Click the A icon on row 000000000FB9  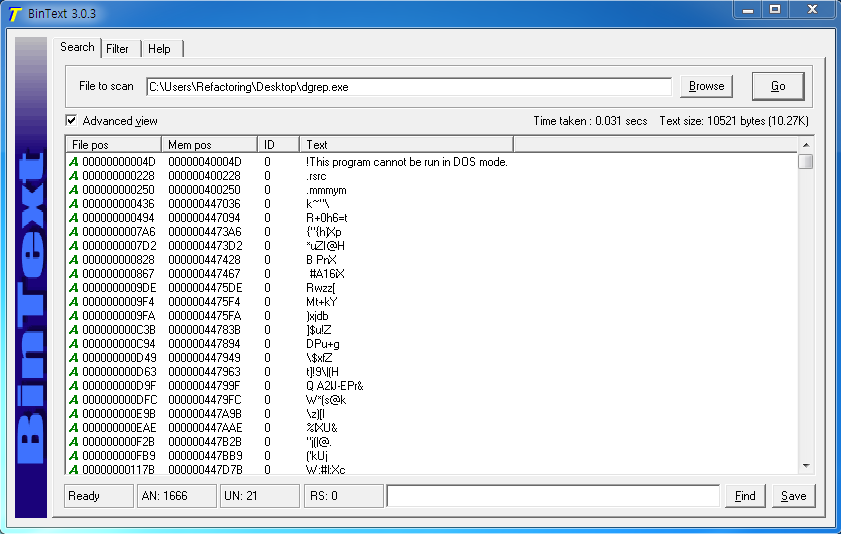coord(73,455)
